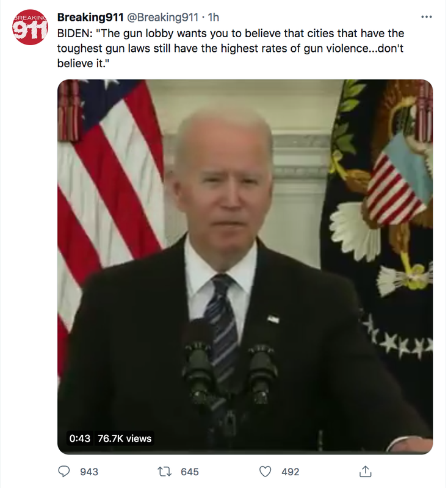Screen dimensions: 448x488
Task: Click the presidential eagle flag in the video
Action: coord(378,218)
